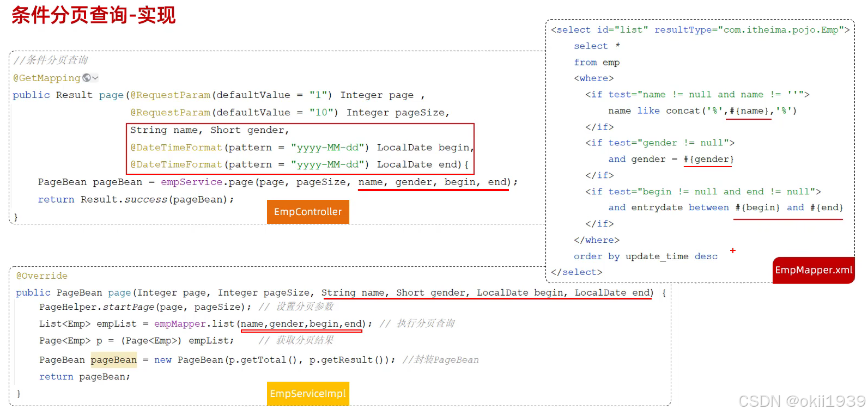Click the opening <where> tag
Viewport: 868px width, 416px height.
[x=594, y=78]
